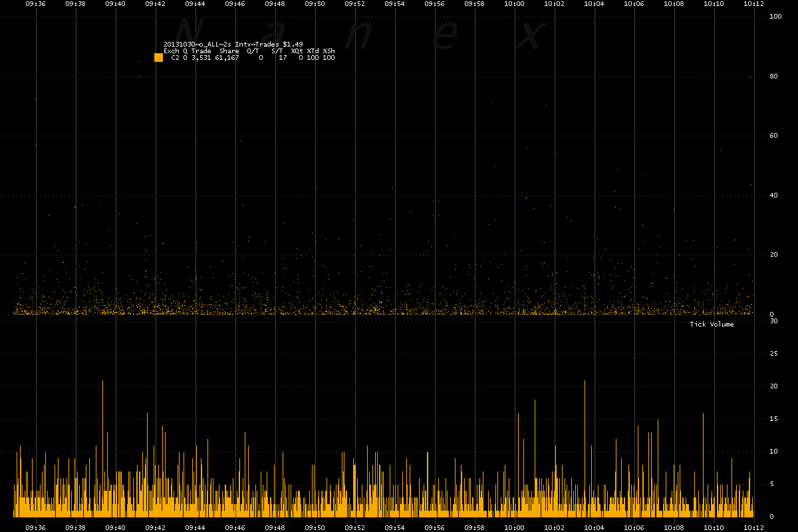
Task: Click '09:36' on the top time axis
Action: [36, 3]
